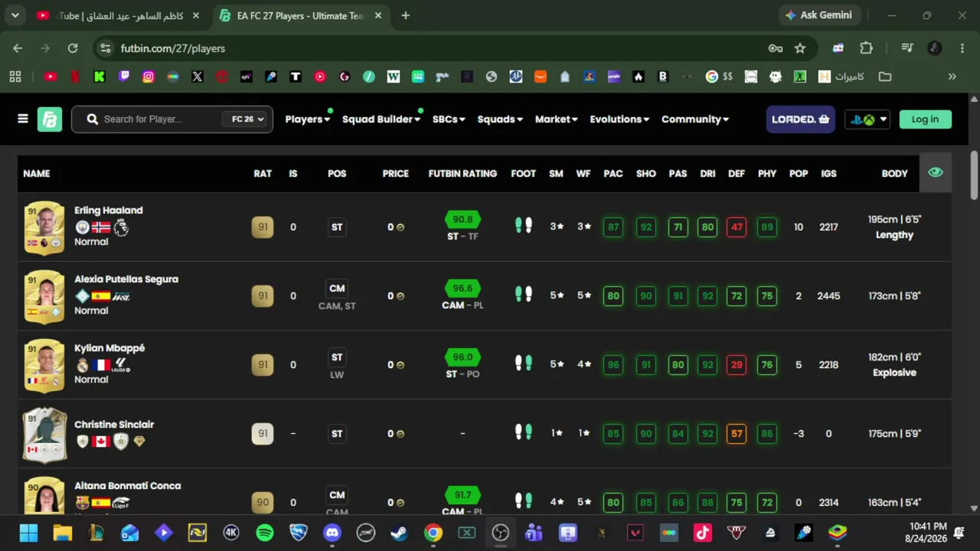Launch Spotify from the taskbar
This screenshot has width=980, height=551.
pyautogui.click(x=265, y=533)
